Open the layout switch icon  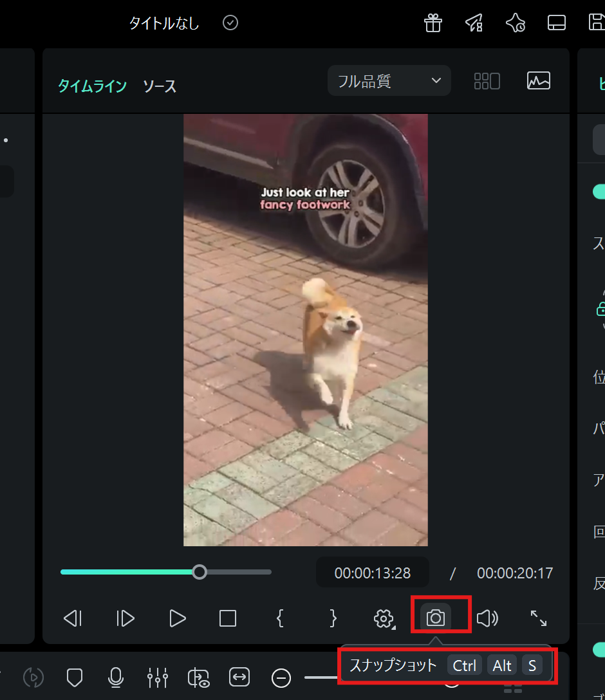(556, 23)
